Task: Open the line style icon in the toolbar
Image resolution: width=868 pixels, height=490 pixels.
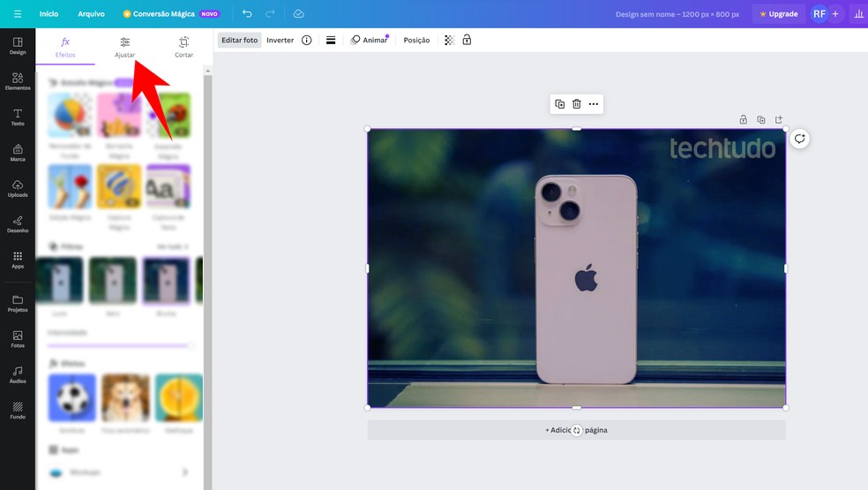Action: click(331, 40)
